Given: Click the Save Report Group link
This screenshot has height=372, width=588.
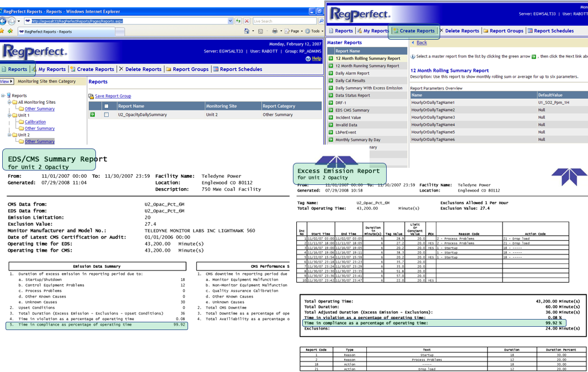Looking at the screenshot, I should tap(113, 96).
